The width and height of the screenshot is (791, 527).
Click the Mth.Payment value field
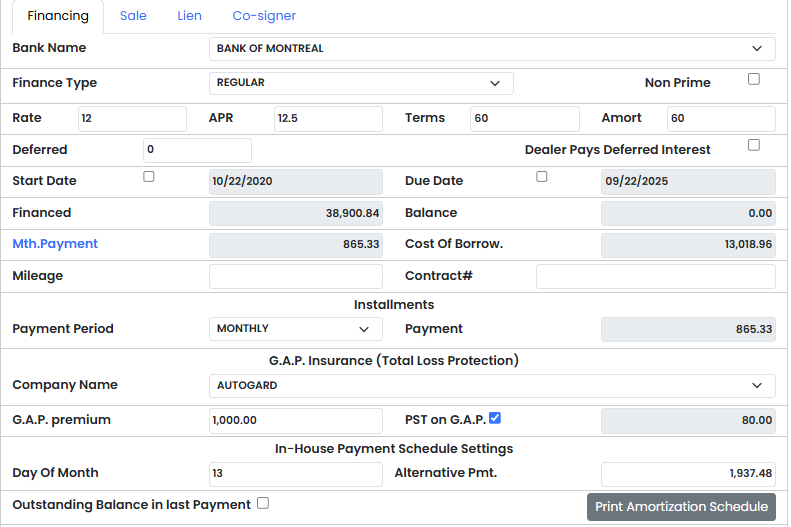[x=296, y=245]
